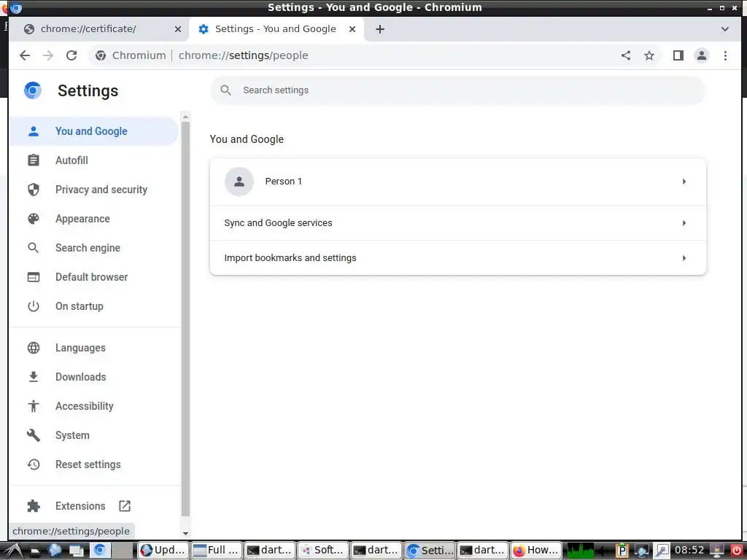
Task: Click the On startup power icon
Action: pos(34,306)
